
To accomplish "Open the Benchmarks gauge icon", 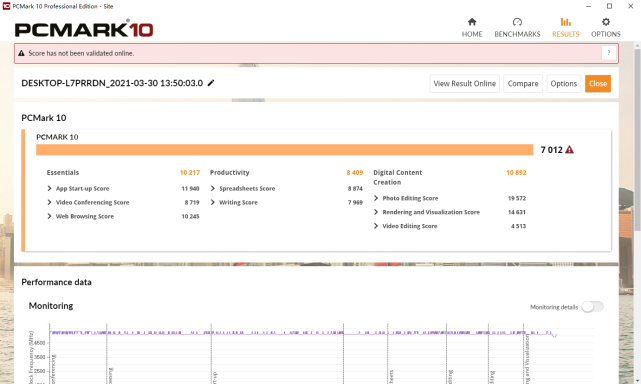I will 517,22.
